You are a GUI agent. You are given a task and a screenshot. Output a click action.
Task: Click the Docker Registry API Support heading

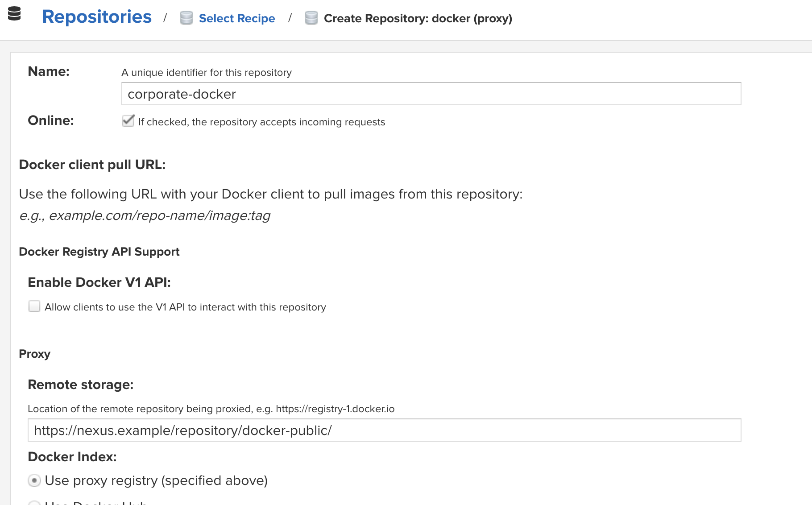coord(99,252)
